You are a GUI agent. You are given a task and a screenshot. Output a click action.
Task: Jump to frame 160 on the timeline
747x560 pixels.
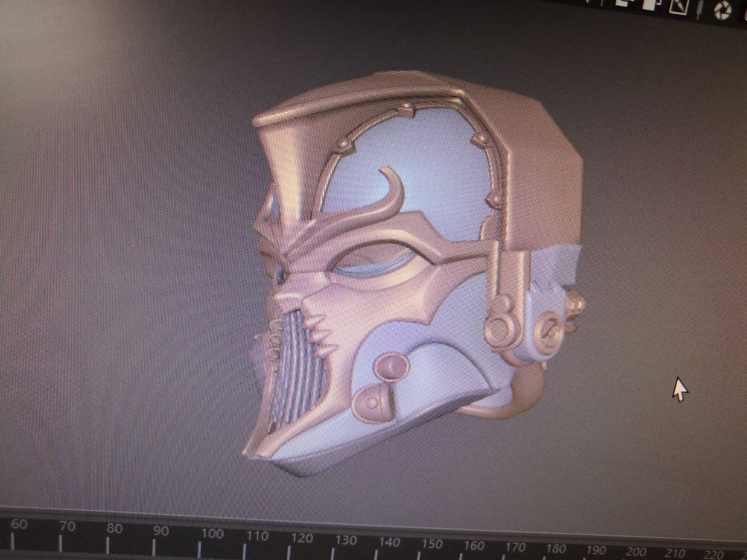pyautogui.click(x=473, y=546)
